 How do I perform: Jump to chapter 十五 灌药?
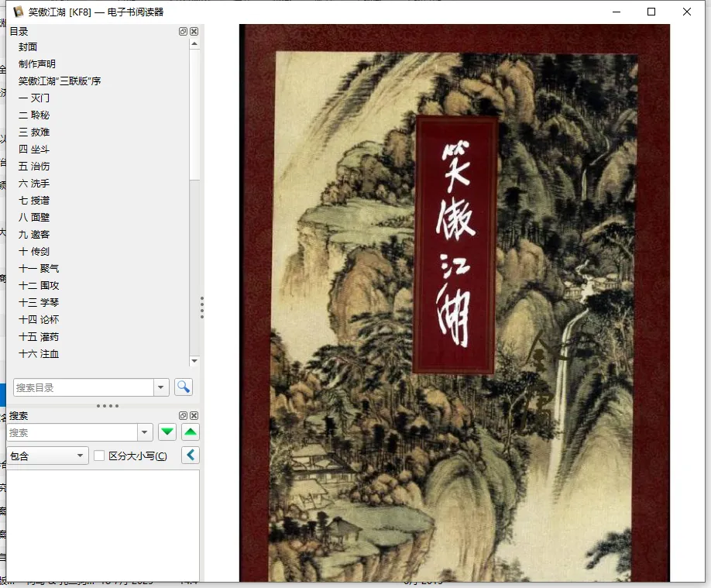(39, 337)
